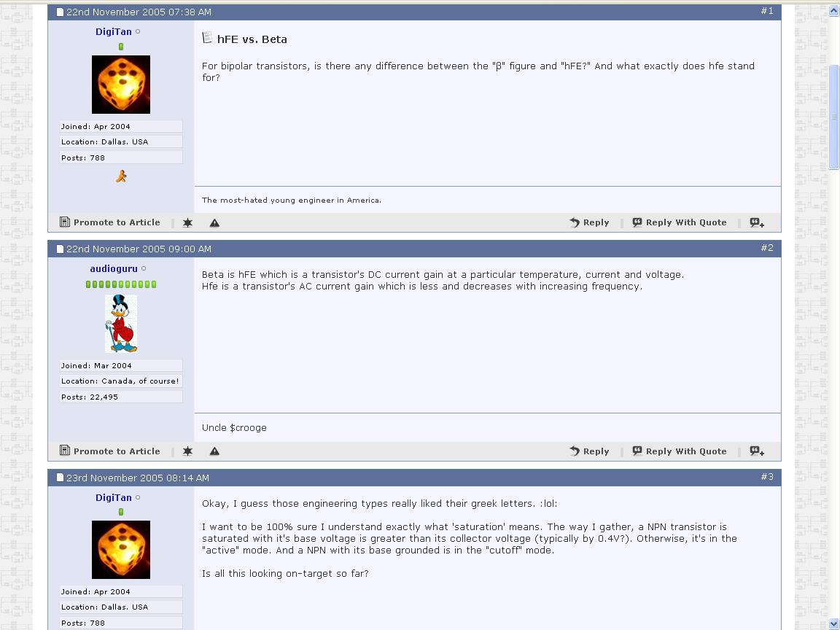Click the post status icon beside 22nd November 07:38 AM
Screen dimensions: 840x630
(60, 12)
